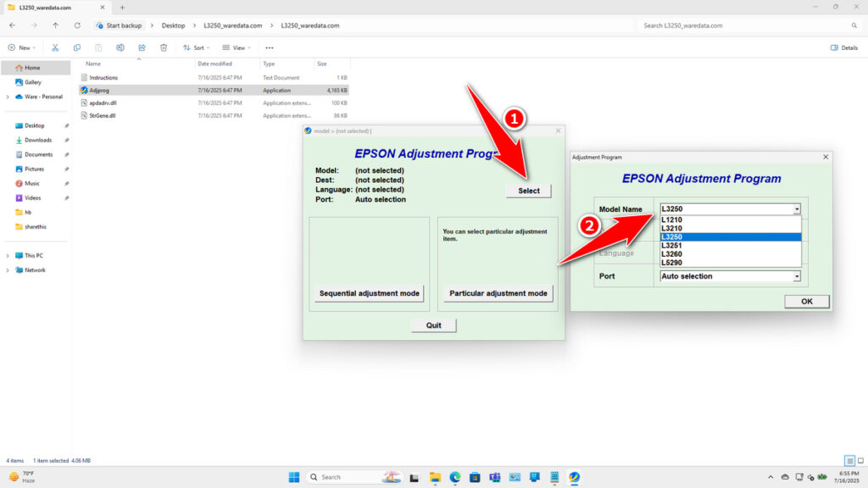Choose L5290 in the model list
Image resolution: width=868 pixels, height=488 pixels.
click(731, 263)
